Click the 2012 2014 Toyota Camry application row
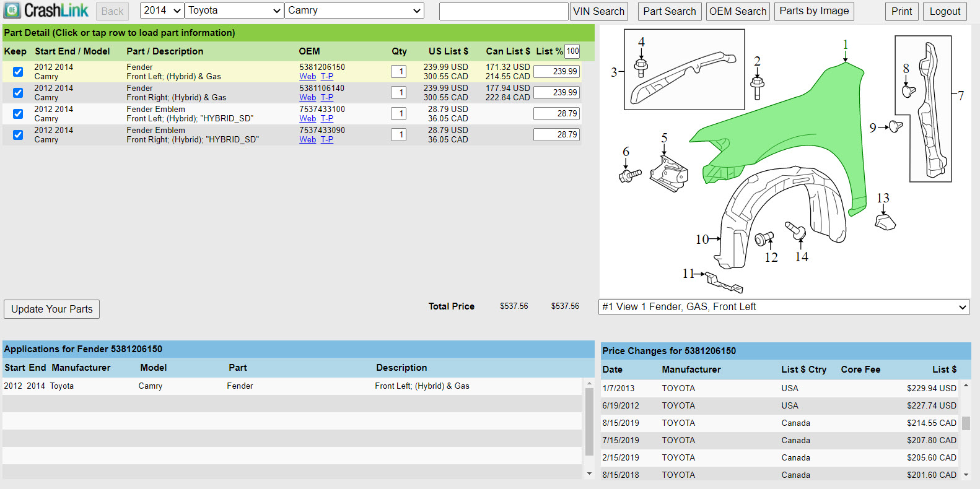This screenshot has width=980, height=489. click(x=292, y=386)
